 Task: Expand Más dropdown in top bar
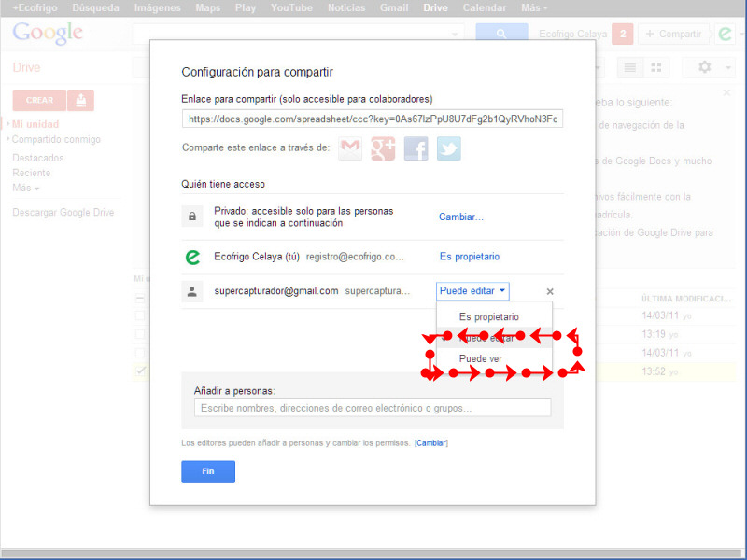pyautogui.click(x=534, y=8)
